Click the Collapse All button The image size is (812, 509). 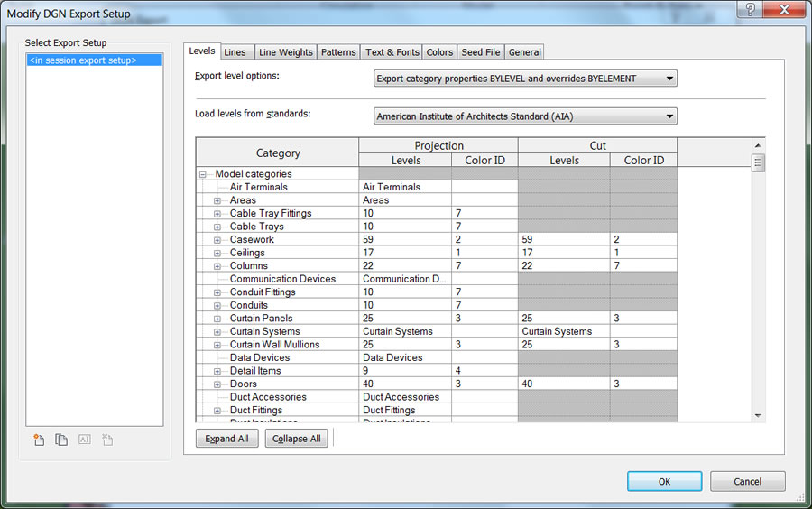pos(296,439)
